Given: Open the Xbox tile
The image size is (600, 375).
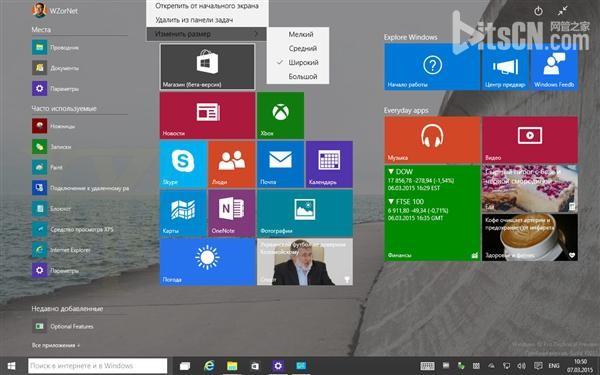Looking at the screenshot, I should [x=280, y=115].
